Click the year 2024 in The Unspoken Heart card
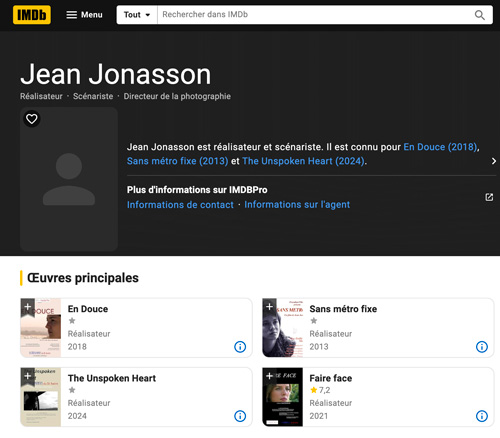500x438 pixels. pyautogui.click(x=77, y=416)
